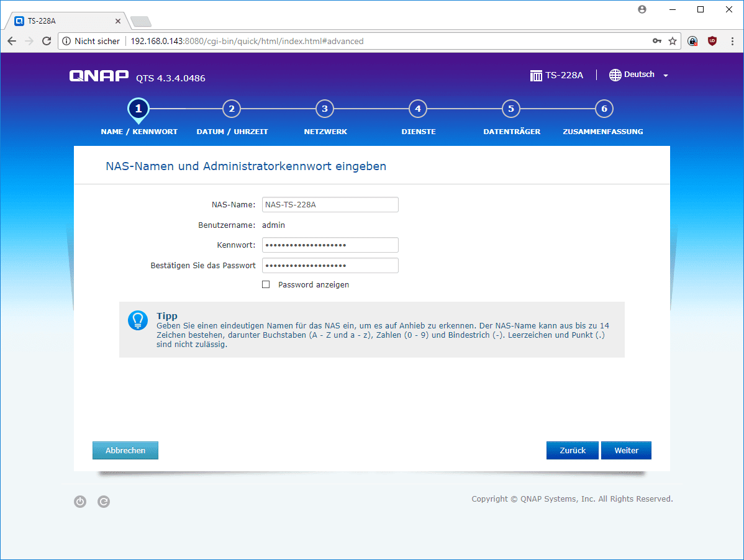Click the Abbrechen button

(x=125, y=451)
